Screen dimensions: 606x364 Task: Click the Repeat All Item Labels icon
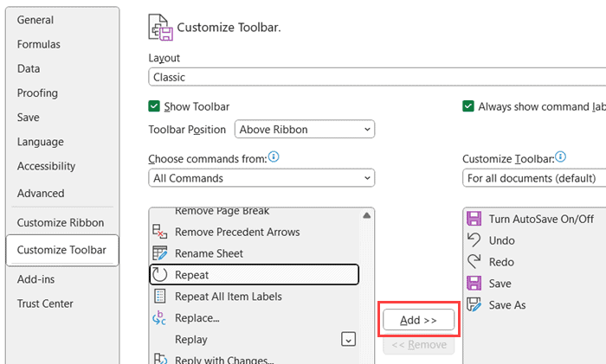159,297
